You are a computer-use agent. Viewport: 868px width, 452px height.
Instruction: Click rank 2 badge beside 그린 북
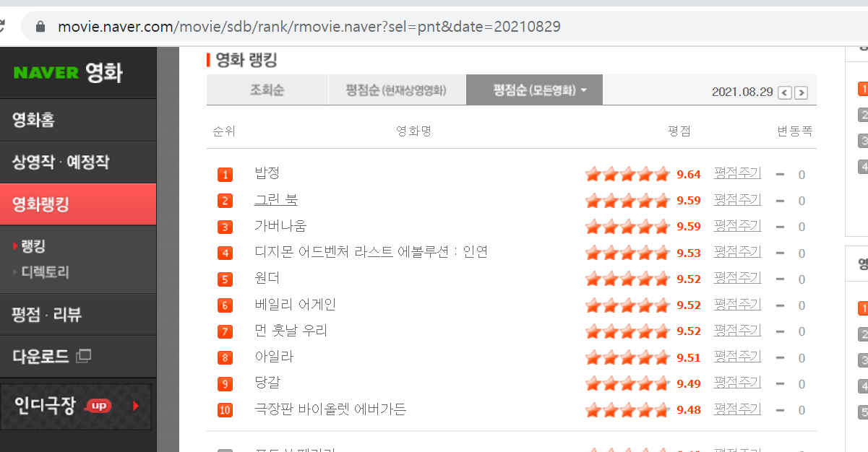pos(225,201)
